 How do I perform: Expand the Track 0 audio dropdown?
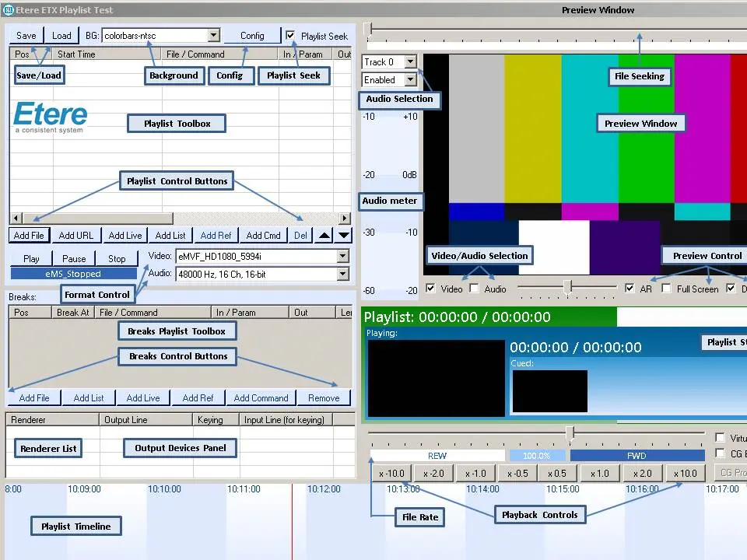click(411, 61)
